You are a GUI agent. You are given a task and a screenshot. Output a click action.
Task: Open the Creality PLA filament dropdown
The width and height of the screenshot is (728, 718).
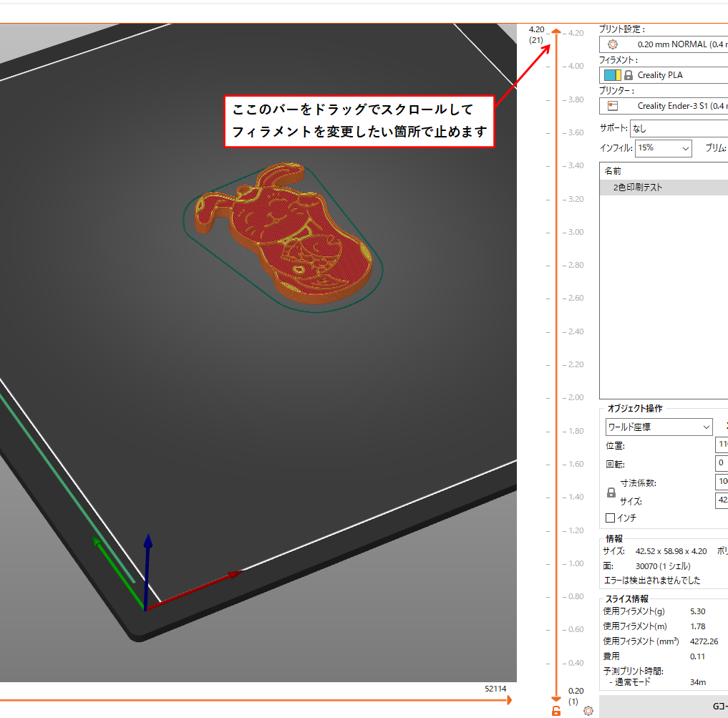point(664,75)
